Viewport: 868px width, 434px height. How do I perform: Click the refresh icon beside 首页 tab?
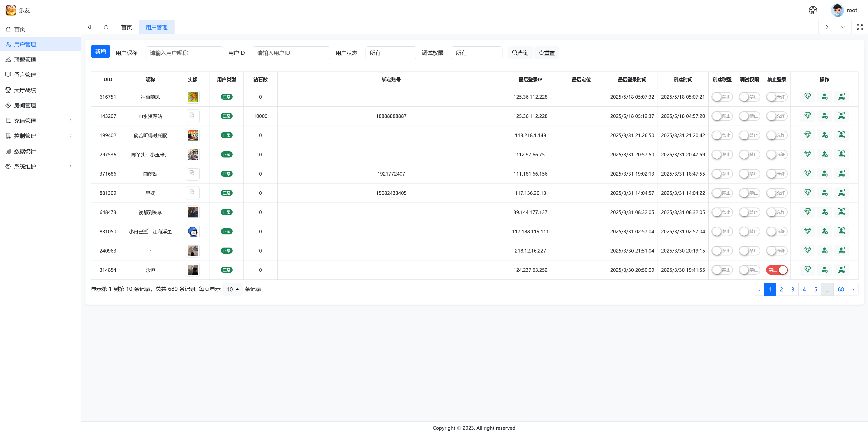coord(106,27)
